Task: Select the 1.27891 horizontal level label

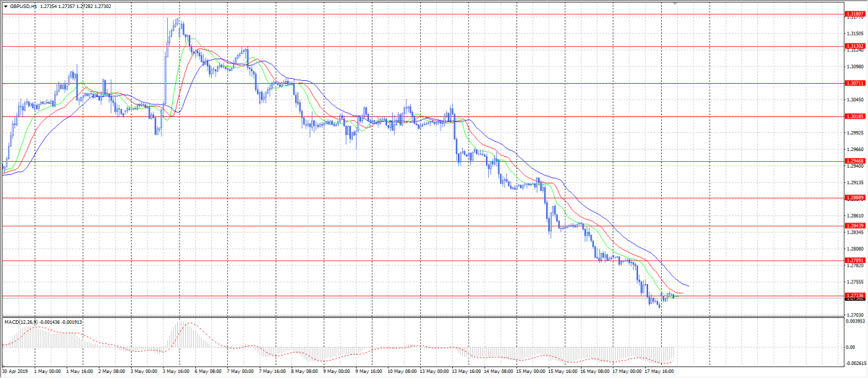Action: point(854,260)
